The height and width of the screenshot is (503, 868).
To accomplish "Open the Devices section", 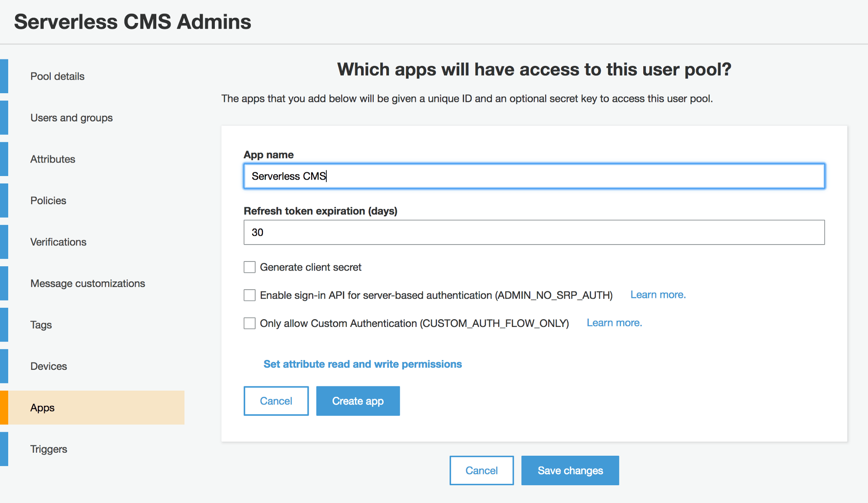I will click(x=49, y=366).
